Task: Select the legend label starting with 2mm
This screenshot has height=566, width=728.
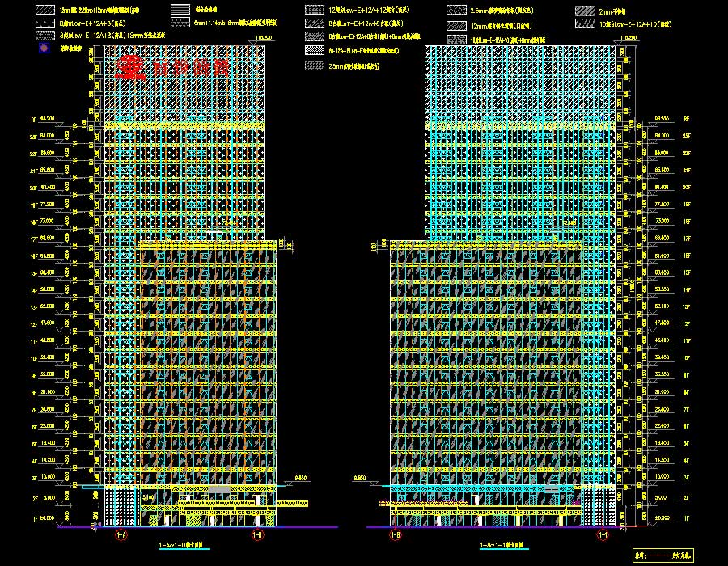Action: 612,11
